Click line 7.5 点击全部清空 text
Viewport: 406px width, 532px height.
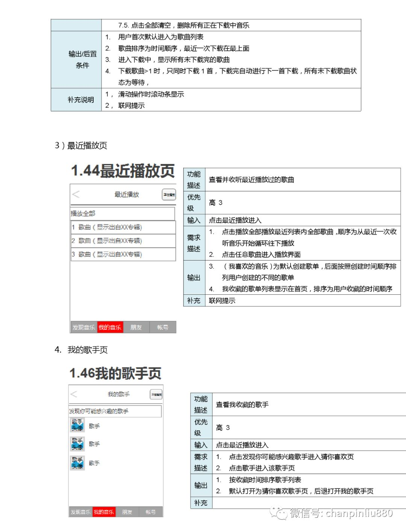(x=183, y=25)
